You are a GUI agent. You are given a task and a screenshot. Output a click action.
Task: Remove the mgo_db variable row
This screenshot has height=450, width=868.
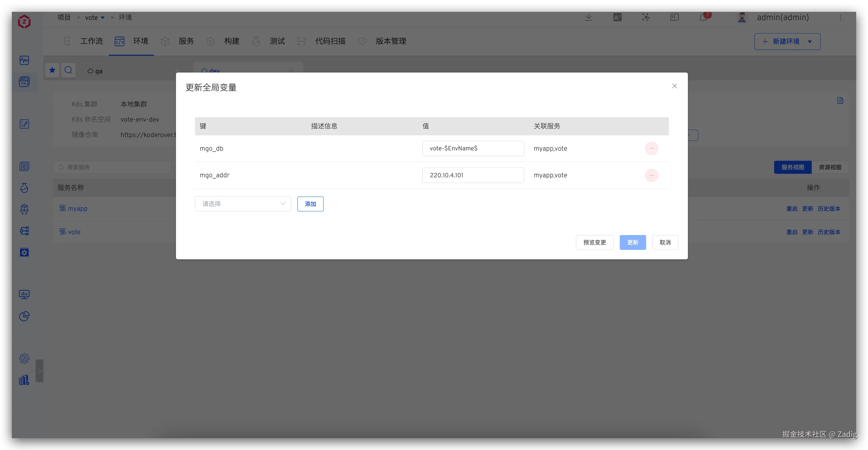point(651,149)
